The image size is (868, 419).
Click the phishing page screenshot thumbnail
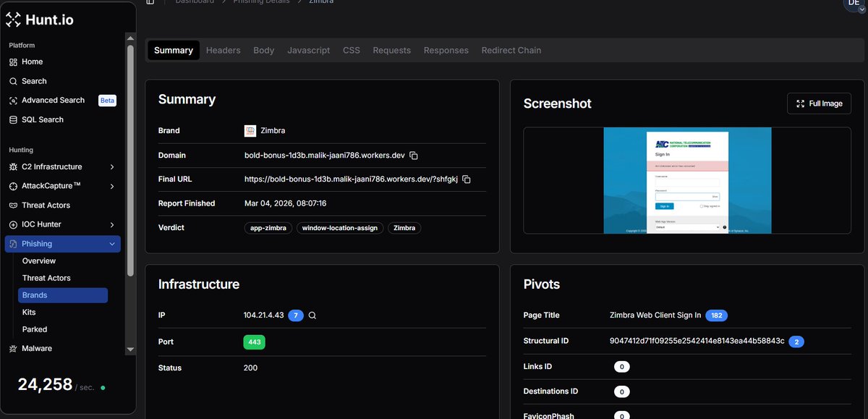[687, 180]
